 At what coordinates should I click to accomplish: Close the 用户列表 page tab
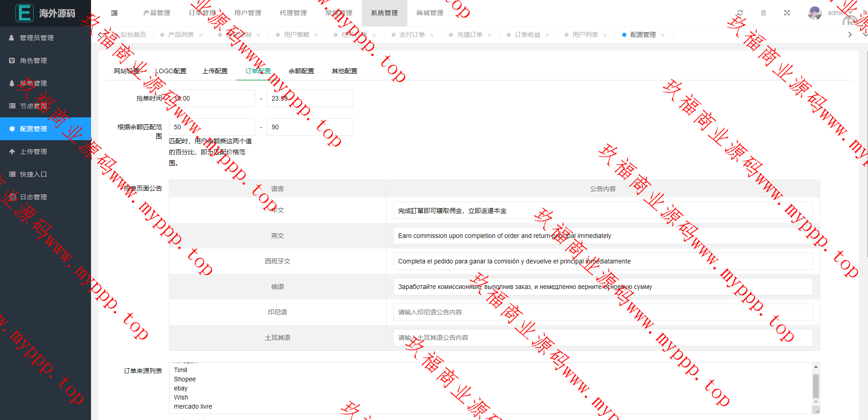pos(605,35)
